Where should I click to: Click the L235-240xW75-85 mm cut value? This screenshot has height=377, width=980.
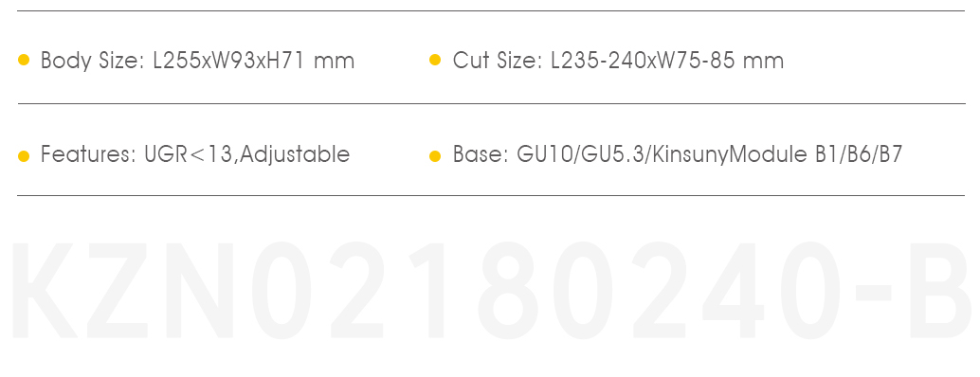(x=667, y=61)
